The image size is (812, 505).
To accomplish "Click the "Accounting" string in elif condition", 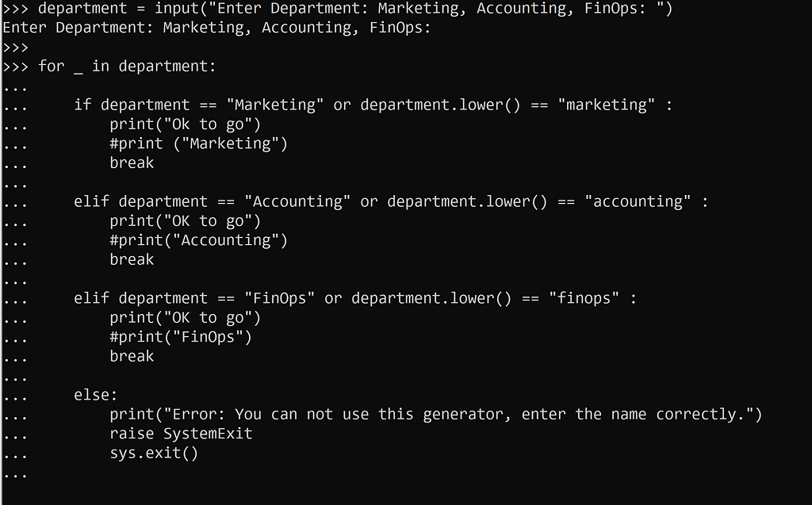I will point(297,201).
